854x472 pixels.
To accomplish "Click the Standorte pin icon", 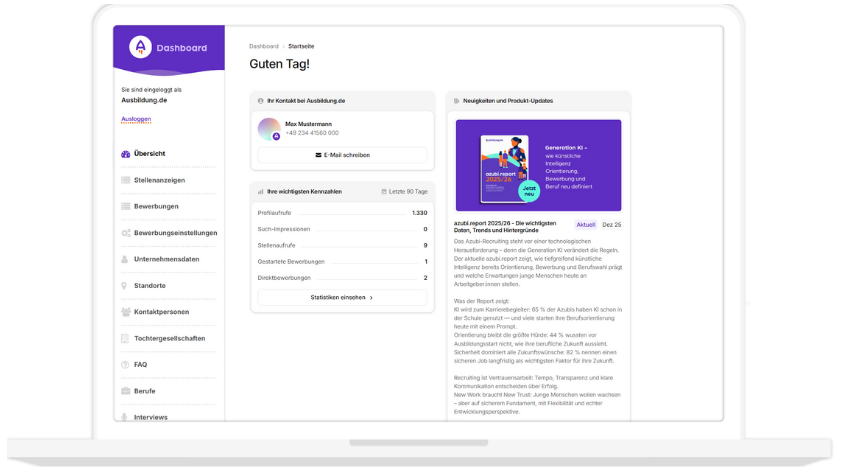I will [x=124, y=286].
